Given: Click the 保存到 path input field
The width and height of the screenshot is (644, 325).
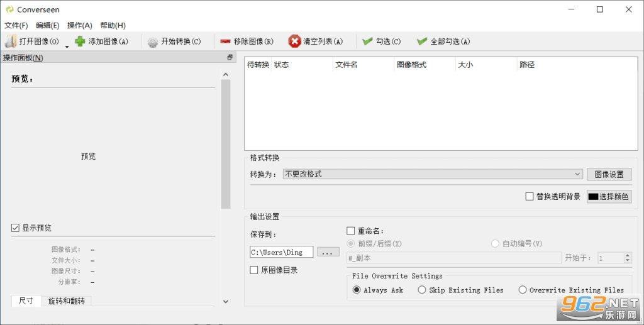Looking at the screenshot, I should (x=281, y=252).
